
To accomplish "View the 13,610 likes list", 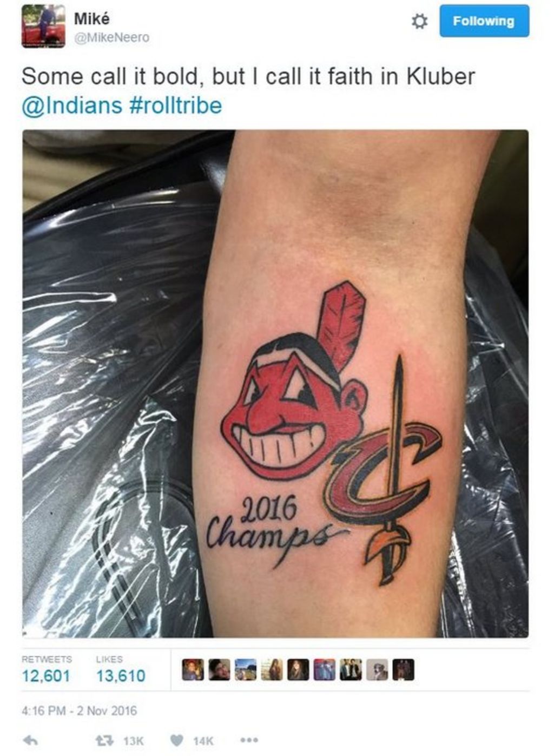I will [x=121, y=675].
